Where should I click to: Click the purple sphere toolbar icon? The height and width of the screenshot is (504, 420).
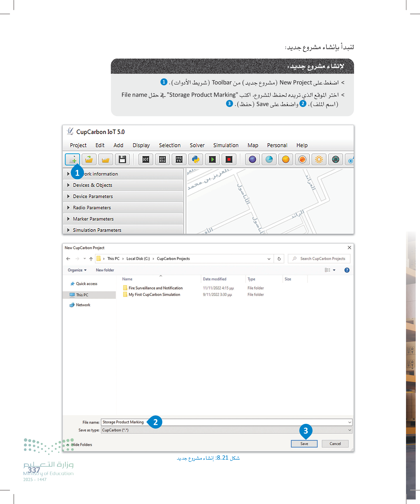[x=252, y=159]
